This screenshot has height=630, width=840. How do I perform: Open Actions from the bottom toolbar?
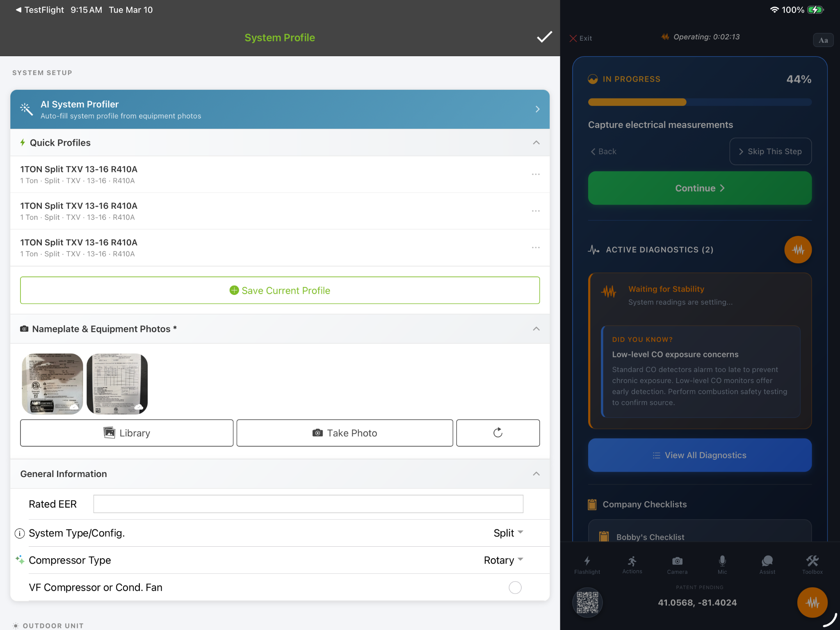632,564
